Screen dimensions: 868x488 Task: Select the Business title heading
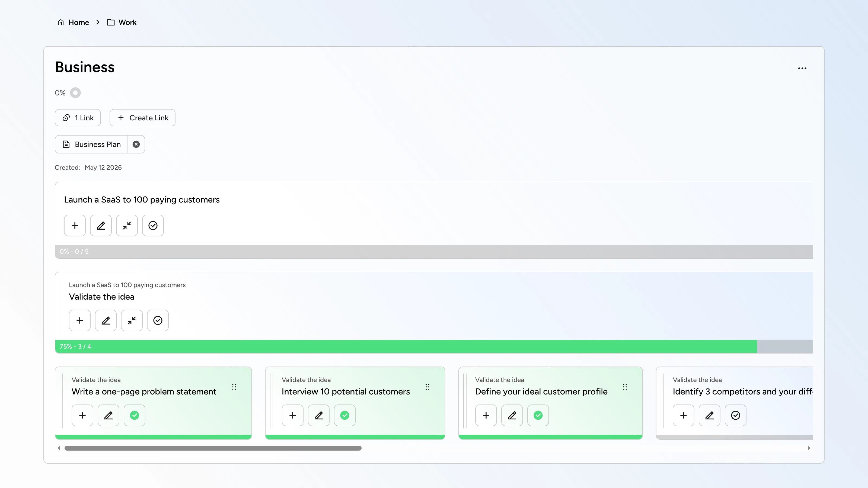pyautogui.click(x=85, y=67)
